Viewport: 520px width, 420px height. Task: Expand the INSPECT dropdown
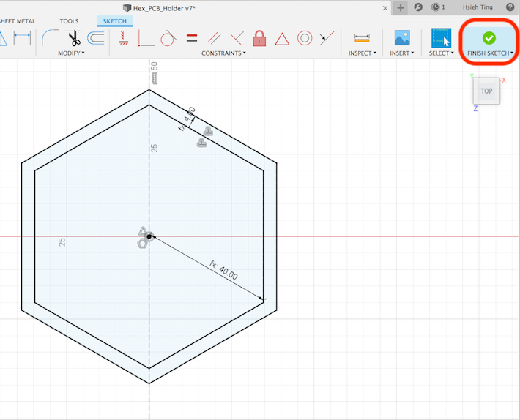[x=362, y=53]
